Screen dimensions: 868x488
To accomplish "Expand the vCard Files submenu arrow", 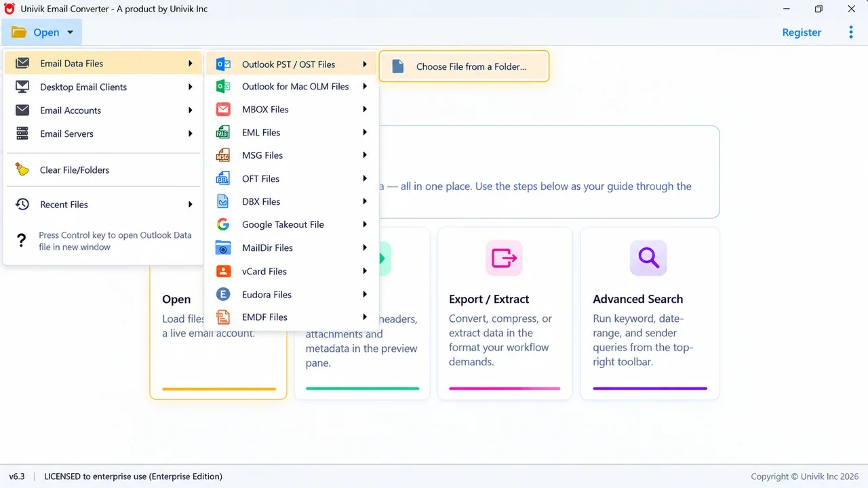I will tap(365, 271).
